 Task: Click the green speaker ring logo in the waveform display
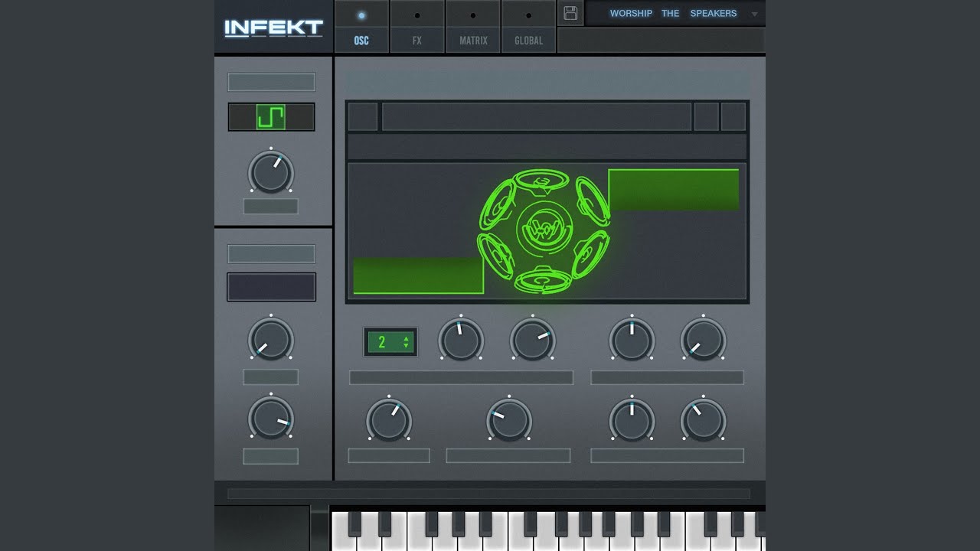(x=544, y=232)
